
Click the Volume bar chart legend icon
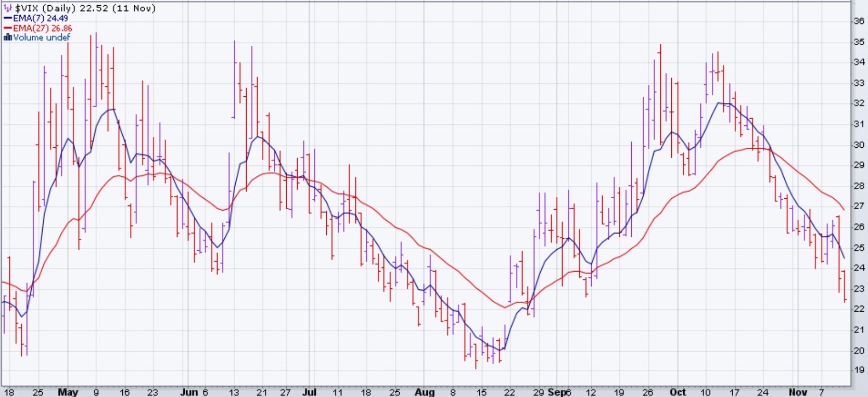click(x=7, y=37)
